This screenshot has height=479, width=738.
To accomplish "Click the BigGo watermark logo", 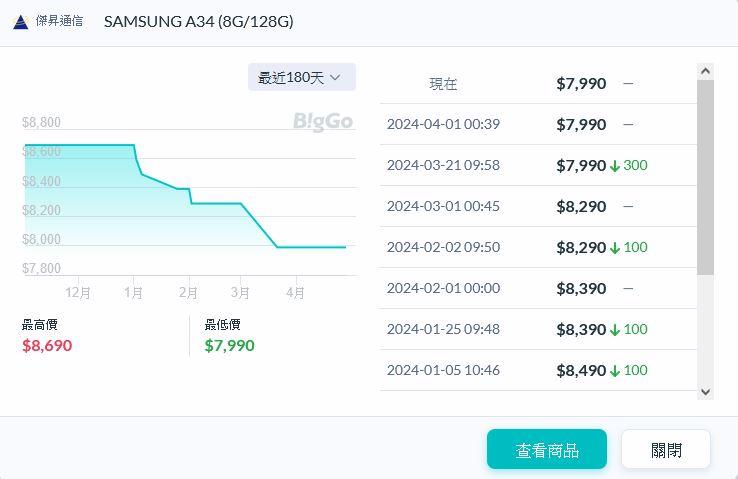I will pos(323,122).
